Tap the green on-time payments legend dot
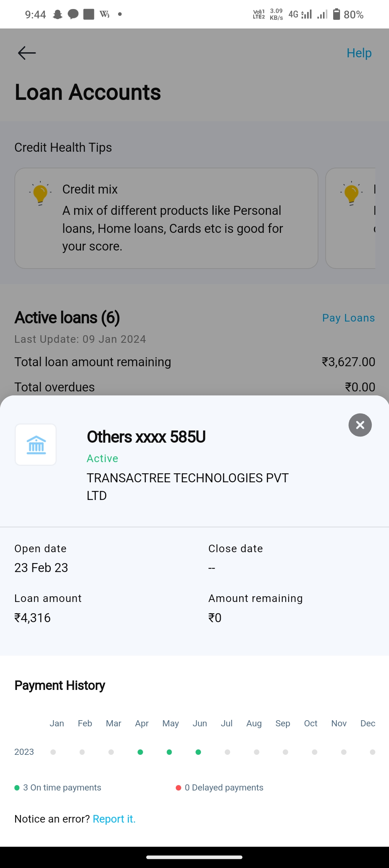This screenshot has width=389, height=868. point(17,788)
